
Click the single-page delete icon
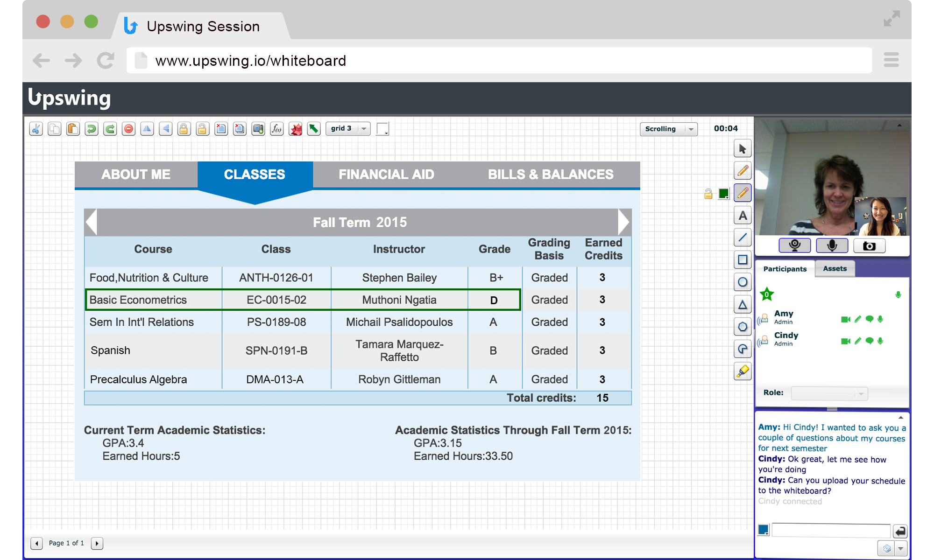click(221, 129)
